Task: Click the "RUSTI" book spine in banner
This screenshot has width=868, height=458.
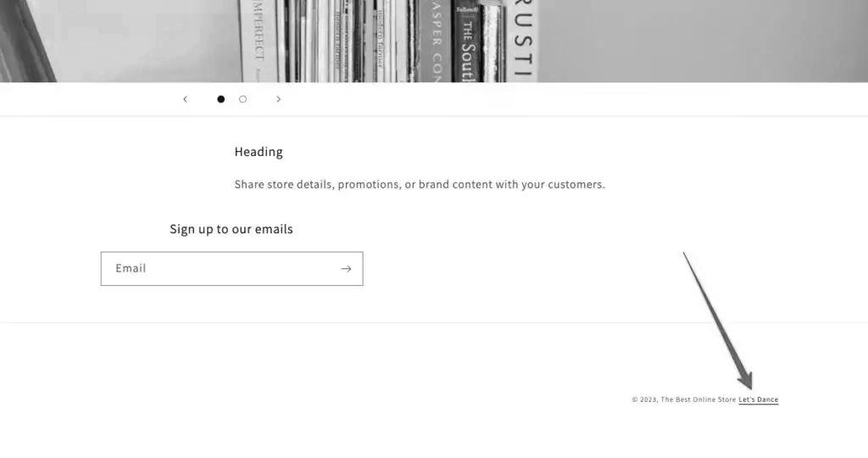Action: pyautogui.click(x=522, y=41)
